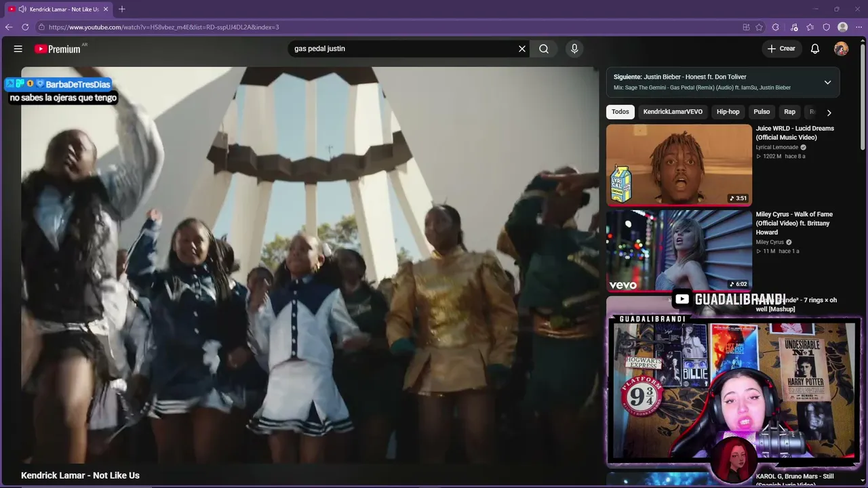Open the Juice WRLD Lucid Dreams thumbnail

[x=679, y=165]
